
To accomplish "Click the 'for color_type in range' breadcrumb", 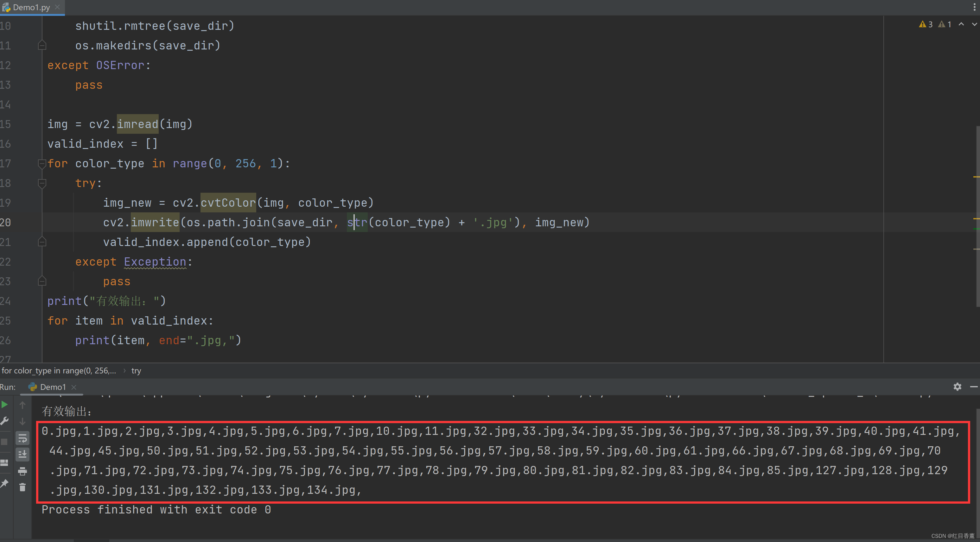I will pyautogui.click(x=59, y=371).
